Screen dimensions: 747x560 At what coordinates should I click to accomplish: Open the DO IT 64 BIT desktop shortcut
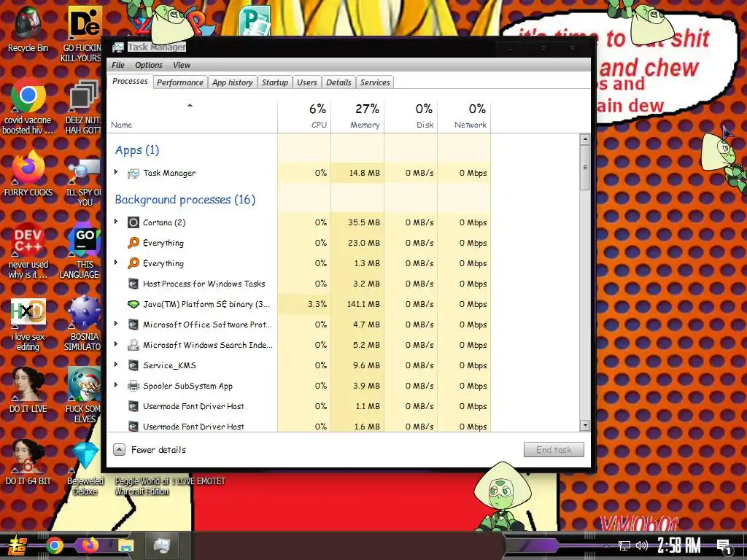point(28,462)
